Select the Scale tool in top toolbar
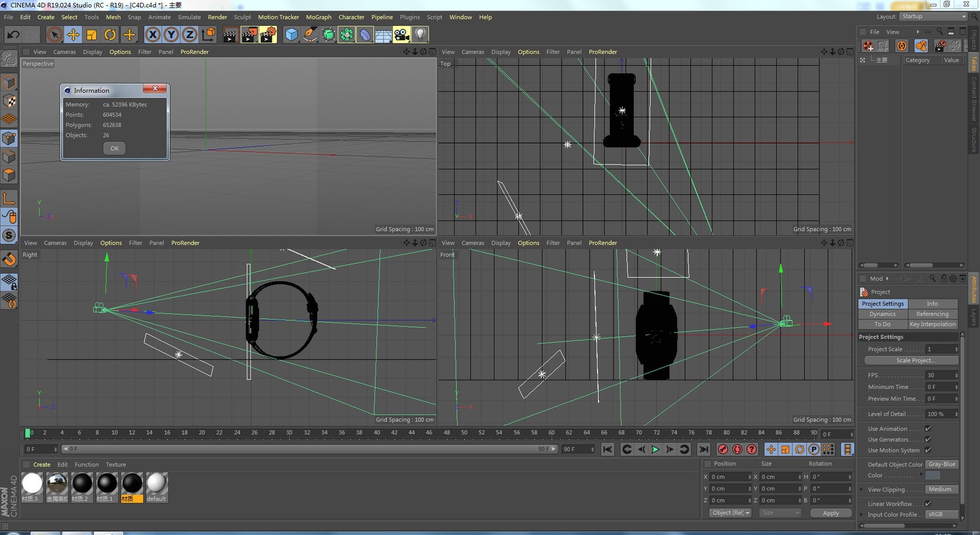The height and width of the screenshot is (535, 980). point(91,35)
